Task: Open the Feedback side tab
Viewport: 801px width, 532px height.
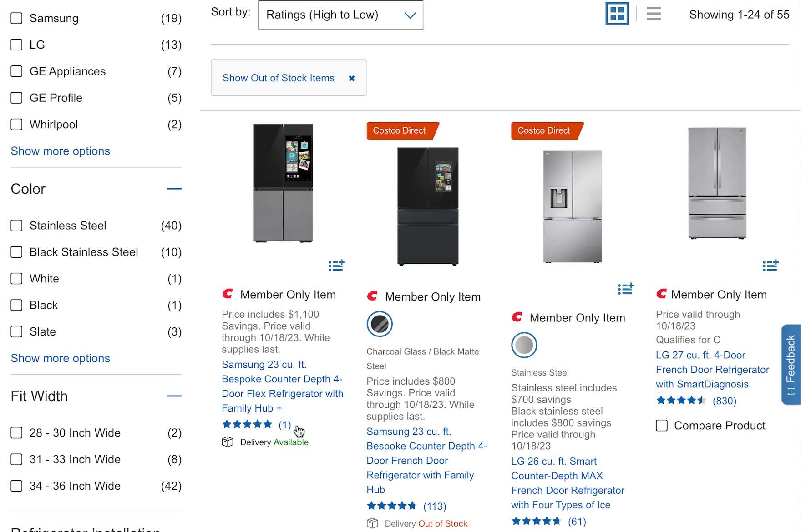Action: point(791,364)
